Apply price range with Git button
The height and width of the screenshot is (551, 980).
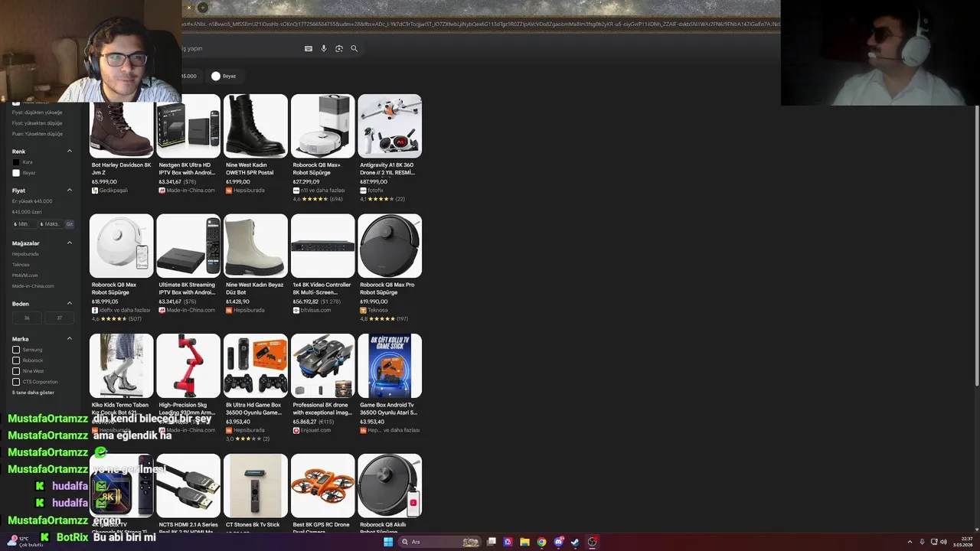(x=70, y=224)
